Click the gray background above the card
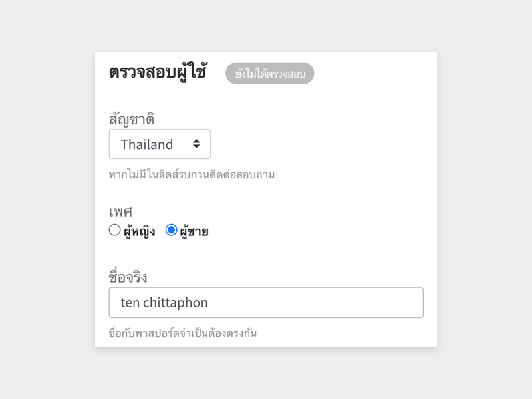Screen dimensions: 532x399 point(266,25)
